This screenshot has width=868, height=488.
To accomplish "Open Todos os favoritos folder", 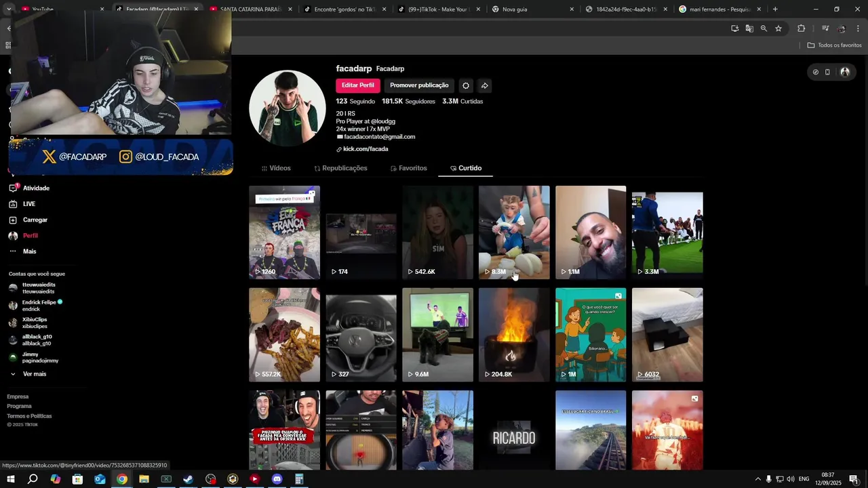I will coord(834,45).
